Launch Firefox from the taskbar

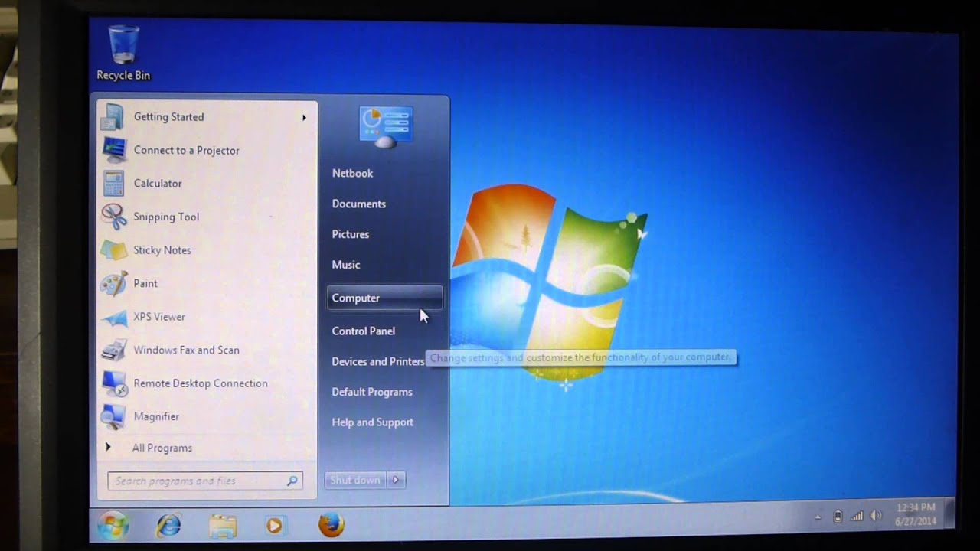tap(331, 525)
